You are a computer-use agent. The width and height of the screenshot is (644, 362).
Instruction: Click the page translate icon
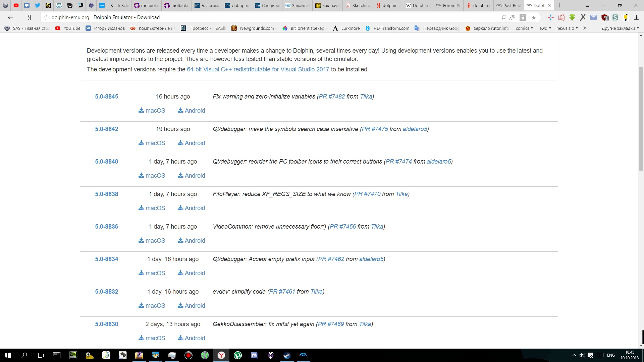pyautogui.click(x=512, y=17)
